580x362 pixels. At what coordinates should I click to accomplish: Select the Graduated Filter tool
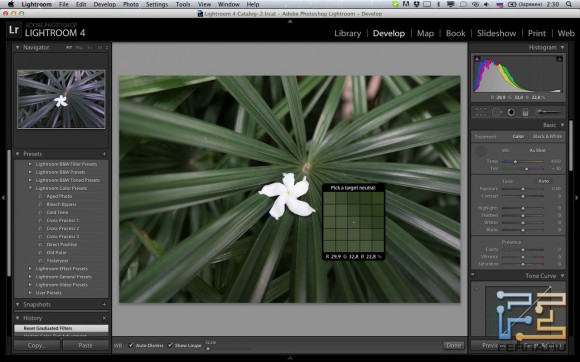[525, 112]
